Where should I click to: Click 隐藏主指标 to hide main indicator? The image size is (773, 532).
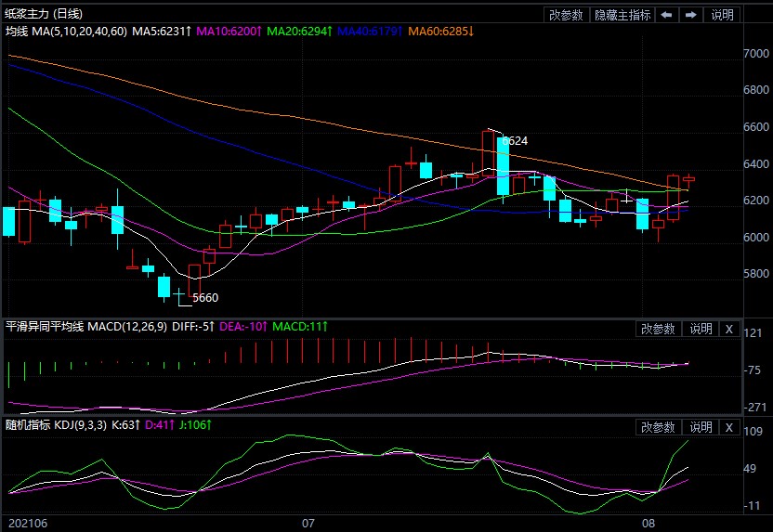pyautogui.click(x=622, y=15)
